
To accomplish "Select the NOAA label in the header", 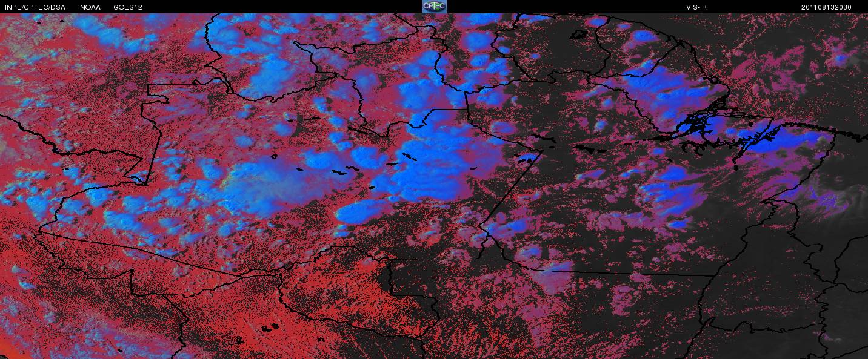I will (90, 7).
